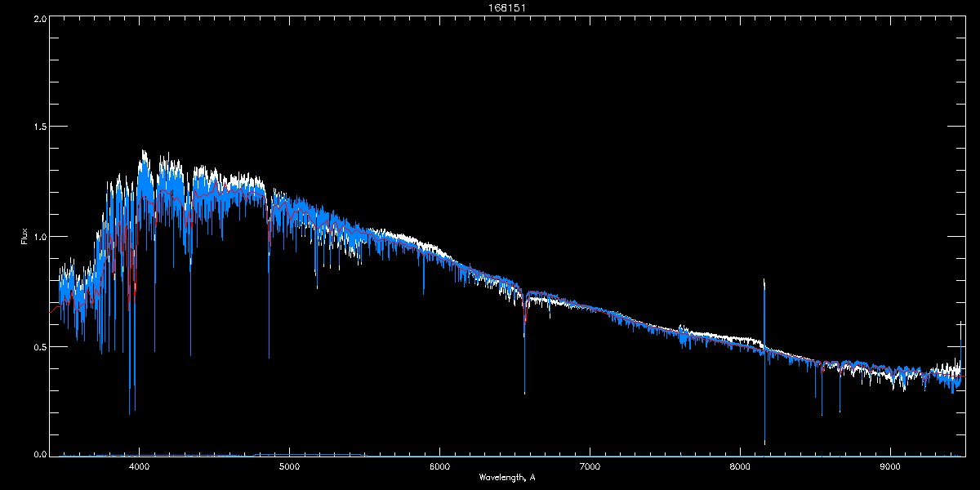Click the red dip near 6560 wavelength
Image resolution: width=980 pixels, height=490 pixels.
point(525,317)
